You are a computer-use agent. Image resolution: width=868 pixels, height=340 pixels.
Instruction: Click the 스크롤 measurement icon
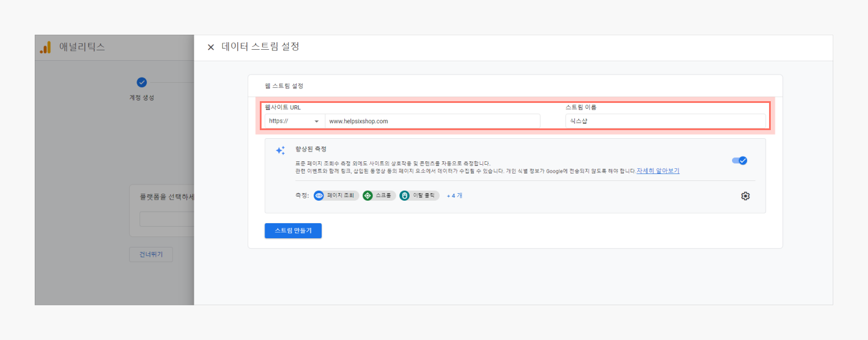367,196
